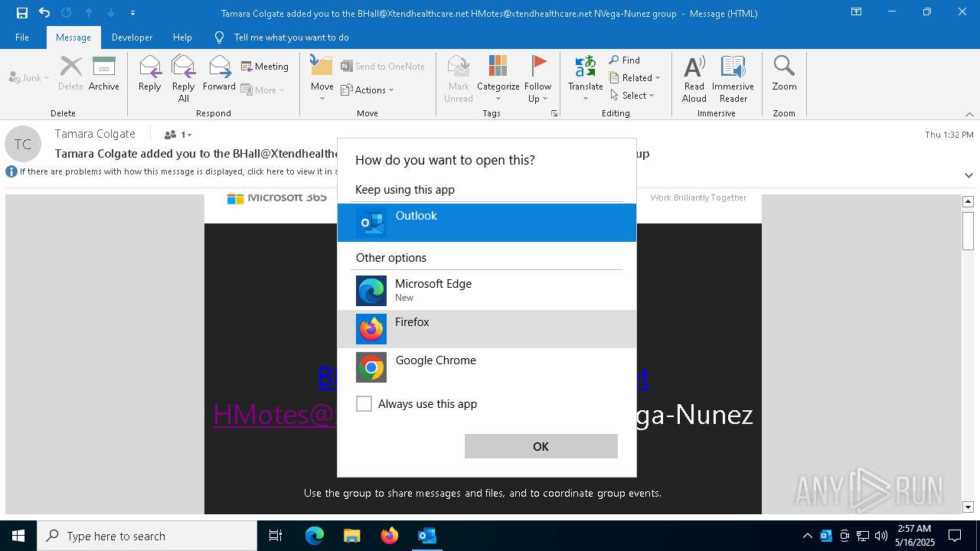This screenshot has width=980, height=551.
Task: Open the Tags dialog launcher
Action: click(x=554, y=113)
